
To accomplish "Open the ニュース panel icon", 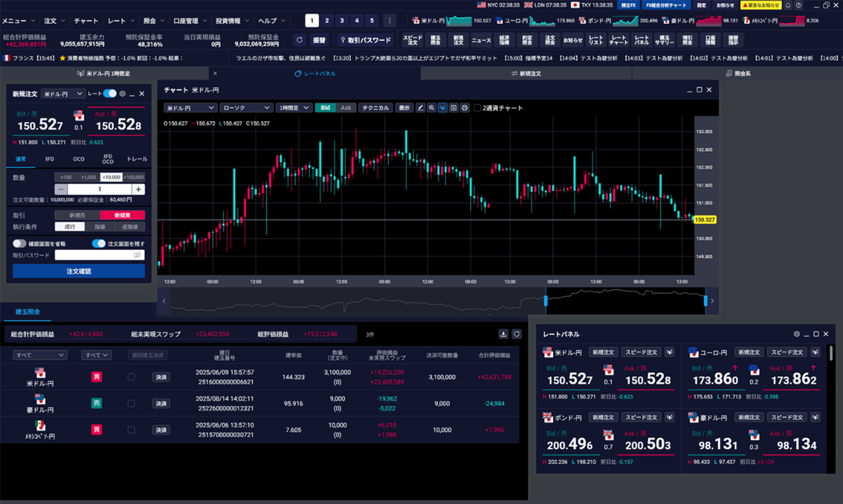I will pyautogui.click(x=481, y=39).
